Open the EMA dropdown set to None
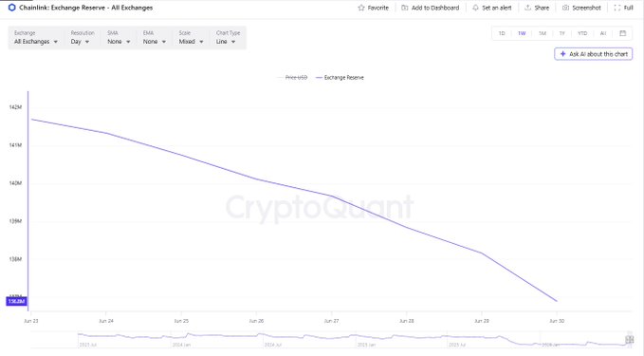 coord(155,37)
